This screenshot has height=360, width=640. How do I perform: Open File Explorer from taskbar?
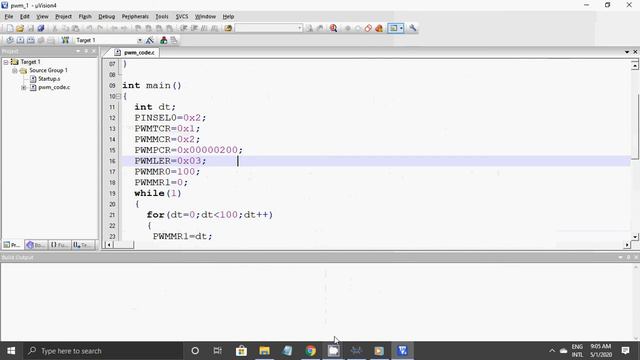pos(264,351)
